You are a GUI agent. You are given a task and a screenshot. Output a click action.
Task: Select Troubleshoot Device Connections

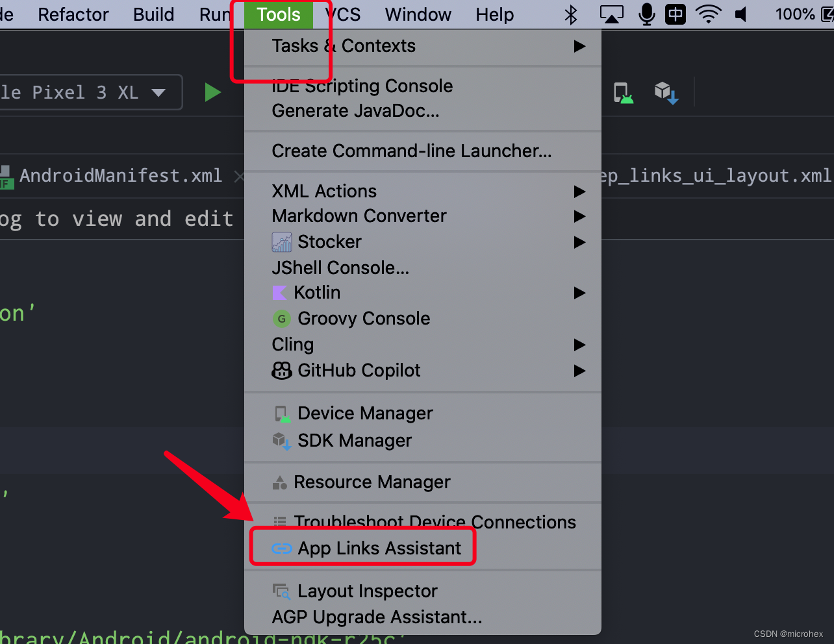(x=423, y=522)
